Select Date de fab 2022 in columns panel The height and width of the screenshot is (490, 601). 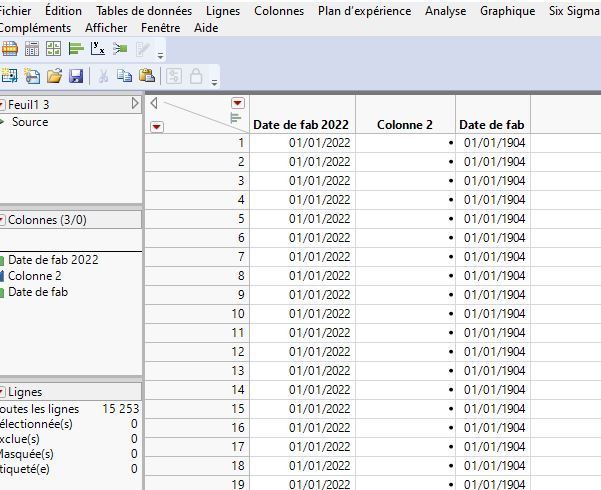[x=53, y=260]
